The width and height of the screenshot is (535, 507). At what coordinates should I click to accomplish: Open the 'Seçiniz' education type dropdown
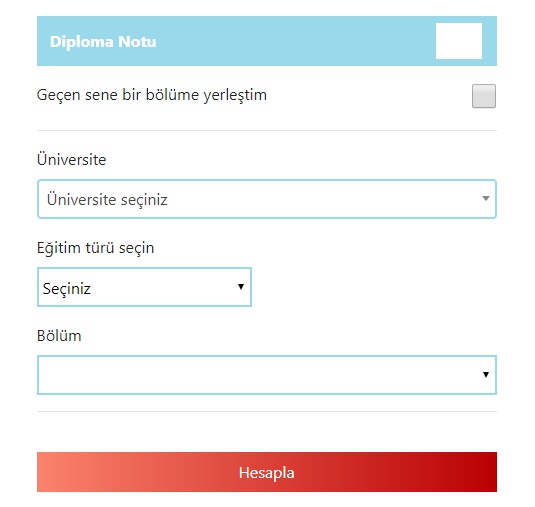click(x=144, y=287)
